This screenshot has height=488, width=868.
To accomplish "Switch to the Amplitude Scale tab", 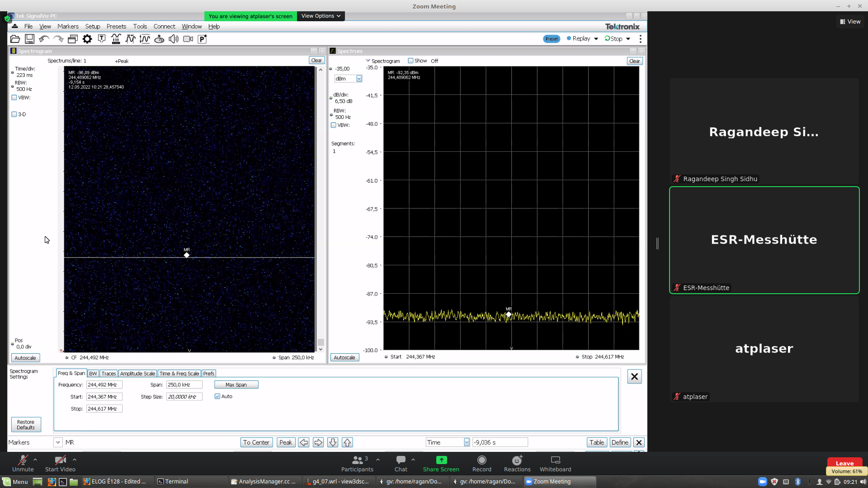I will [x=137, y=373].
